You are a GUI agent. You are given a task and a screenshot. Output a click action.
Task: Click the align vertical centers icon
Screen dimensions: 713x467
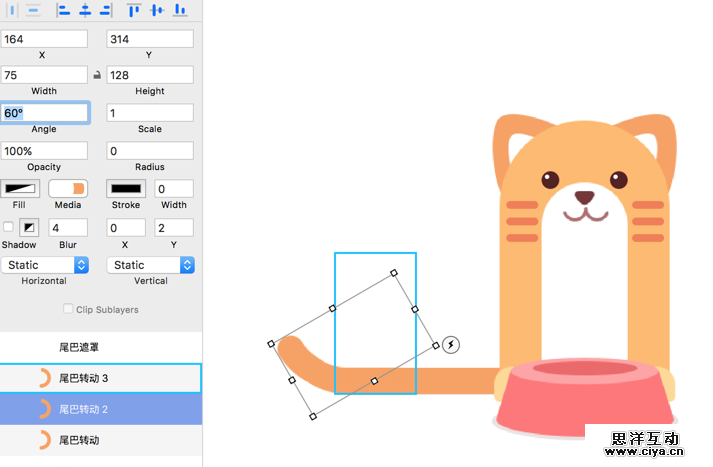(157, 10)
